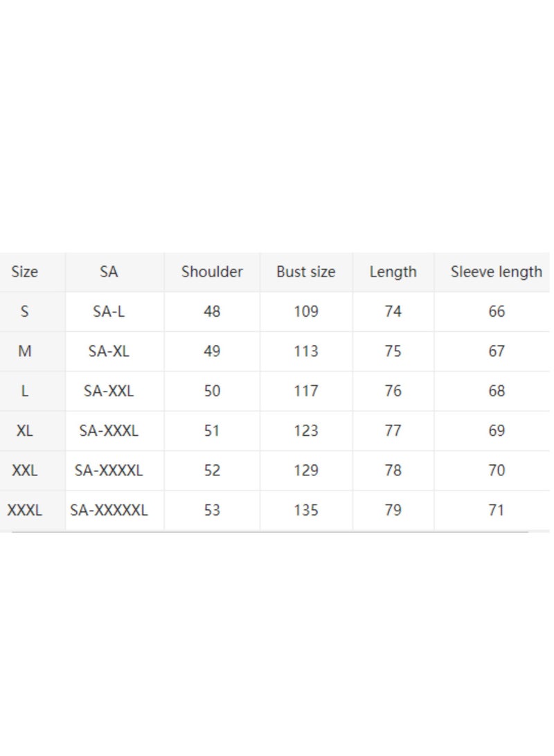
Task: Select the bust size value 135
Action: (x=306, y=510)
